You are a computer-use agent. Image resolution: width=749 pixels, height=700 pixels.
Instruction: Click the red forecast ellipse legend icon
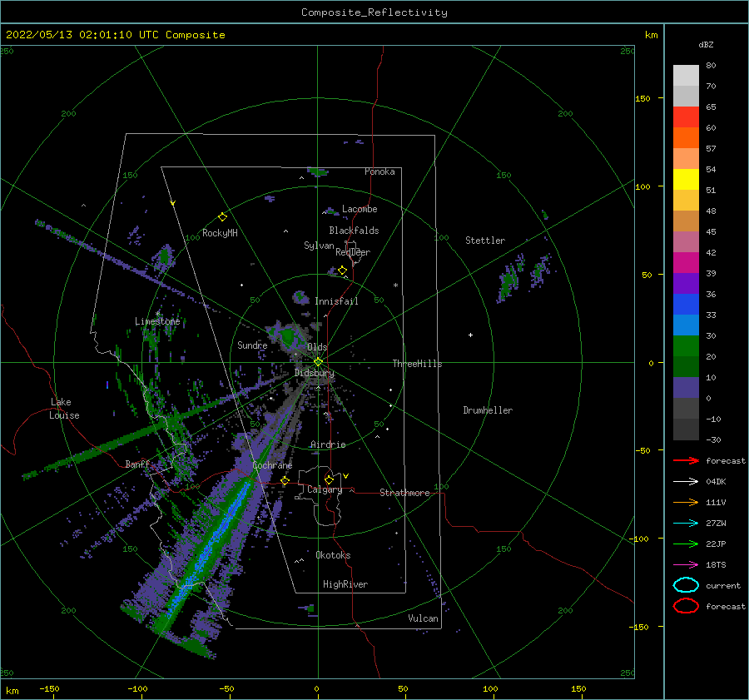686,606
